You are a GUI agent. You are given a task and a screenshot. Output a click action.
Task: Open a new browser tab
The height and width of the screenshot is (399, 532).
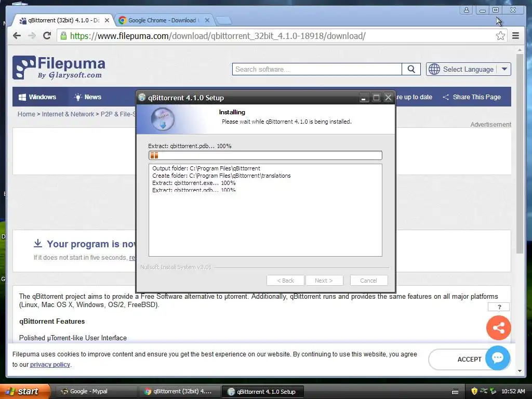[224, 21]
